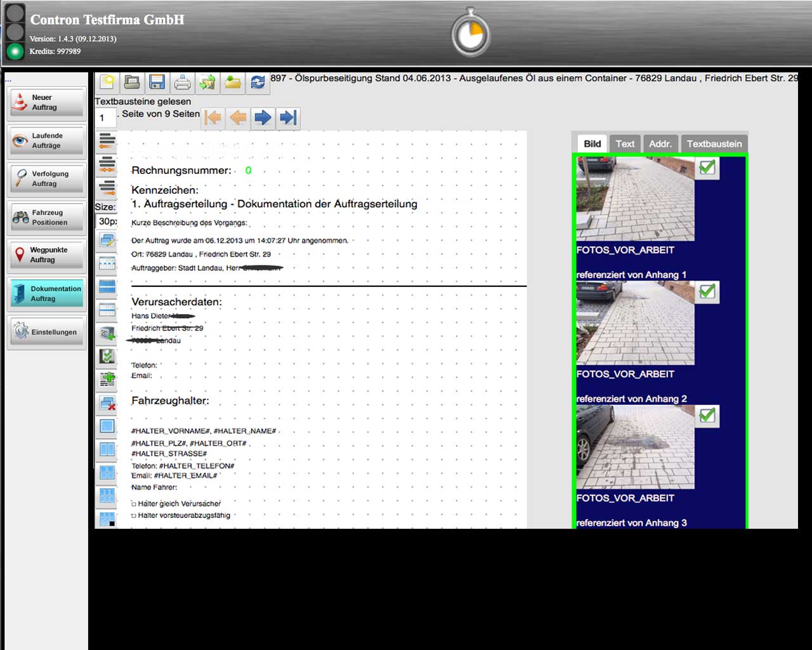Go to the next page with blue arrow

(263, 117)
